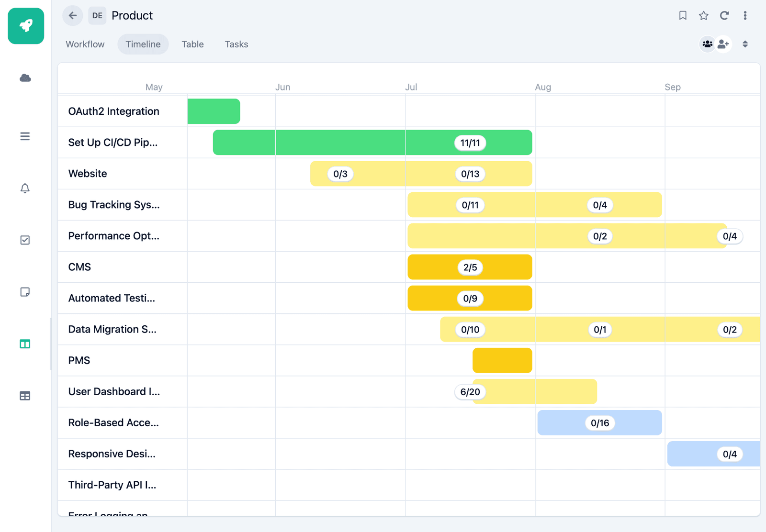
Task: Open the Performance Opt... row label
Action: tap(114, 236)
